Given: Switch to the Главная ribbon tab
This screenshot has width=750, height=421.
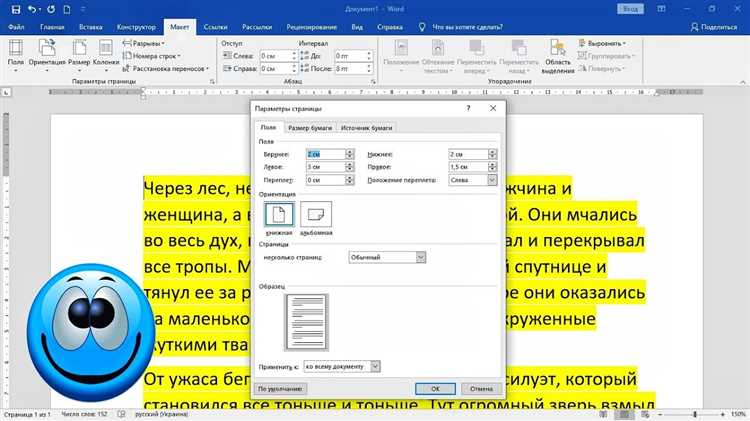Looking at the screenshot, I should tap(52, 27).
